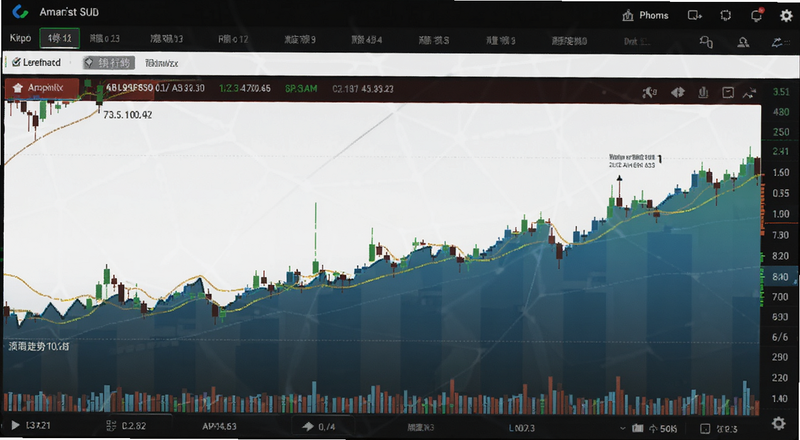Click the 1.2.3 4700.65 value
800x440 pixels.
point(245,88)
